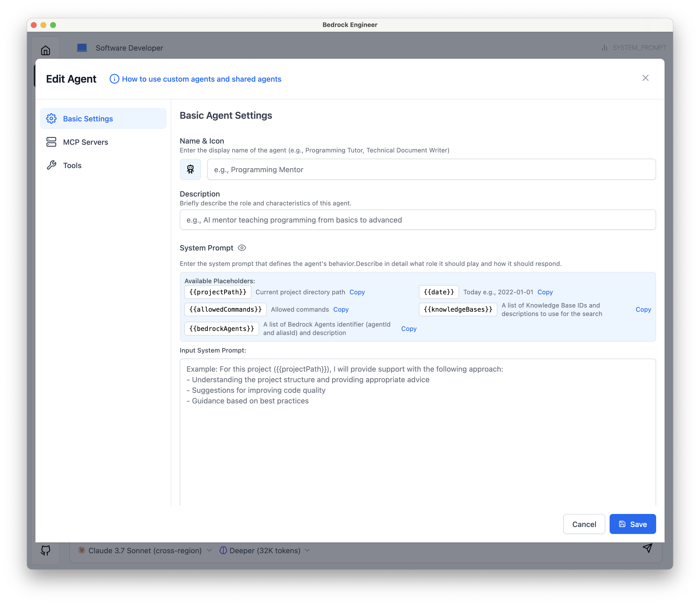
Task: Click the laptop Software Developer icon
Action: click(x=82, y=48)
